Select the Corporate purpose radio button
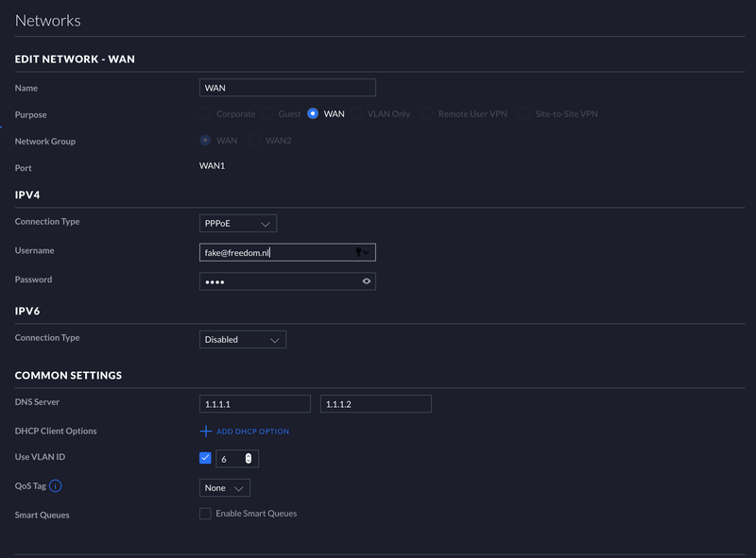 [x=205, y=113]
